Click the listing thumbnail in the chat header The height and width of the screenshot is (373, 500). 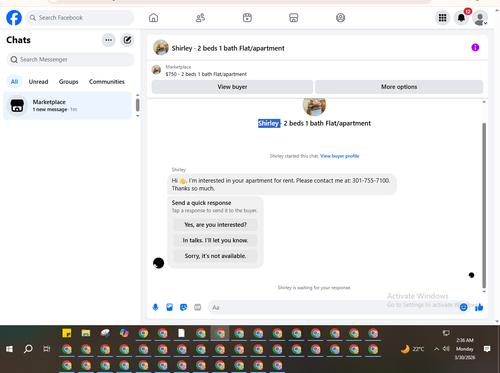pyautogui.click(x=161, y=48)
